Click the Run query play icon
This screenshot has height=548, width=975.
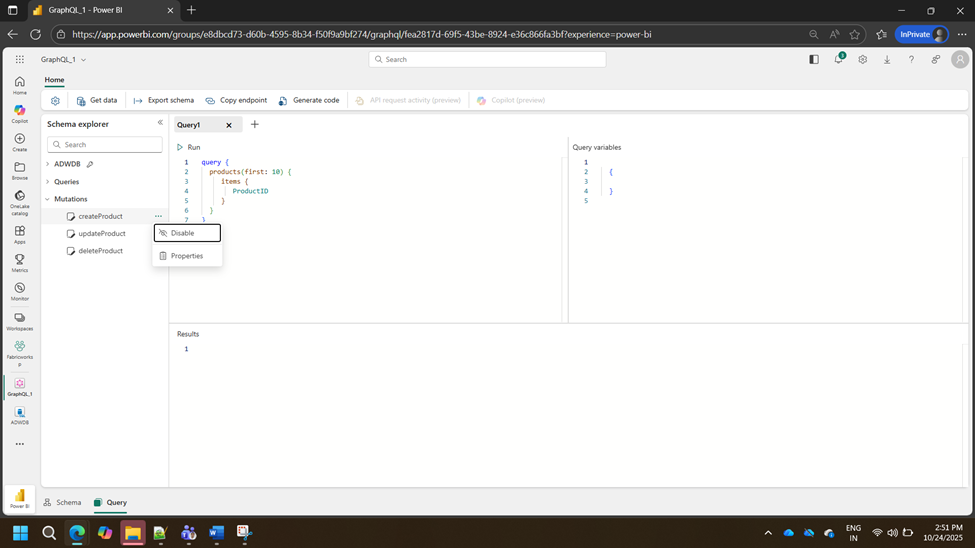pyautogui.click(x=180, y=147)
